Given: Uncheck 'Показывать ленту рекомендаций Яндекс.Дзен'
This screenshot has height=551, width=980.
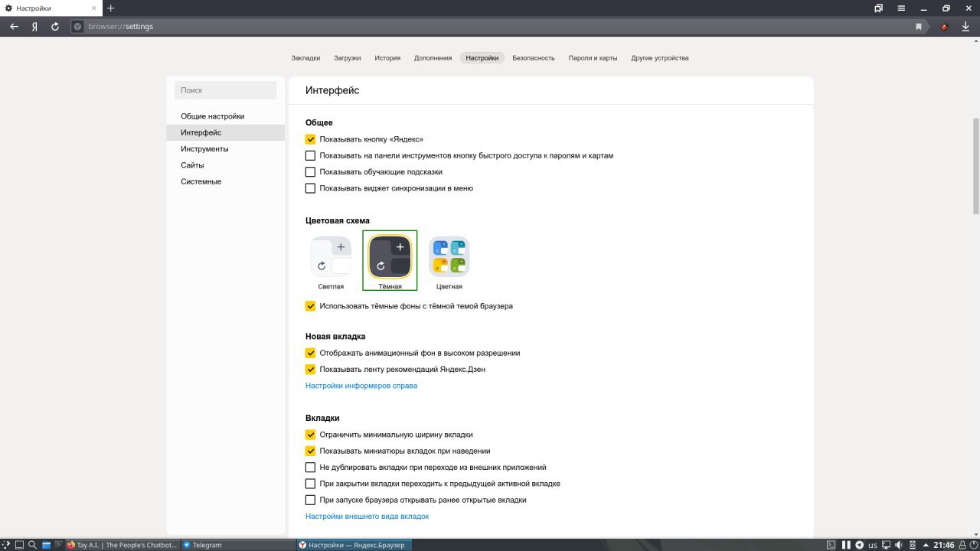Looking at the screenshot, I should [310, 370].
